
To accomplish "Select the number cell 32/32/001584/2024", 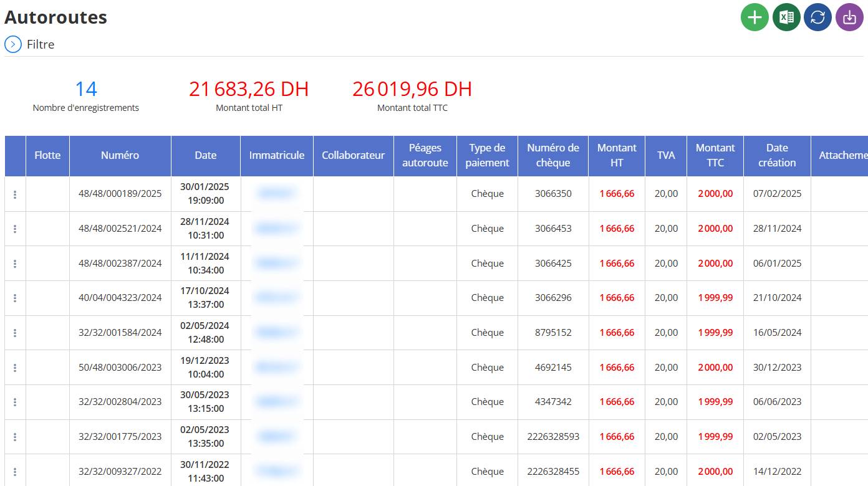I will click(120, 333).
